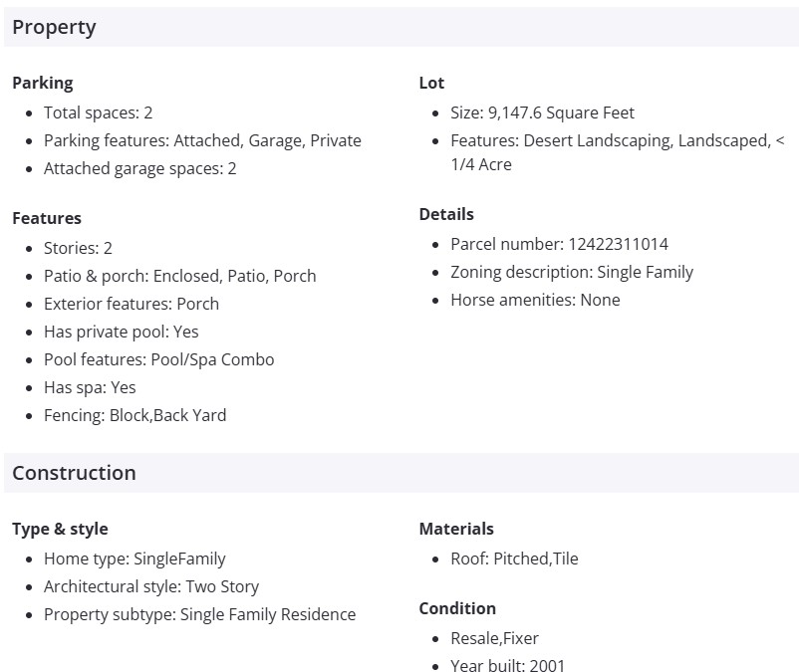Click the Parking subsection heading
This screenshot has height=672, width=799.
(42, 83)
